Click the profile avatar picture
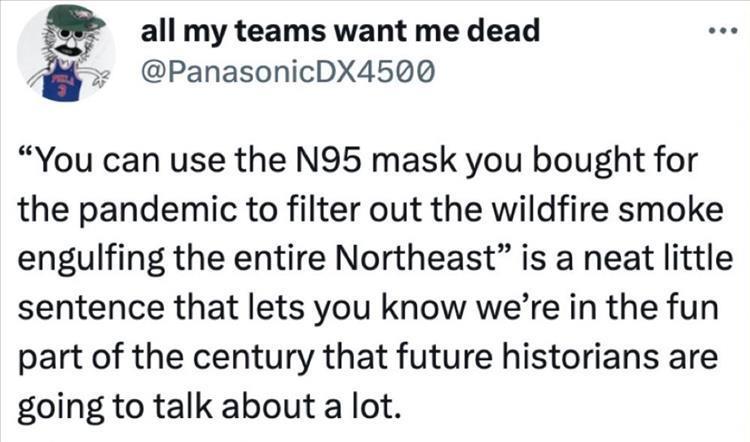 pos(59,57)
